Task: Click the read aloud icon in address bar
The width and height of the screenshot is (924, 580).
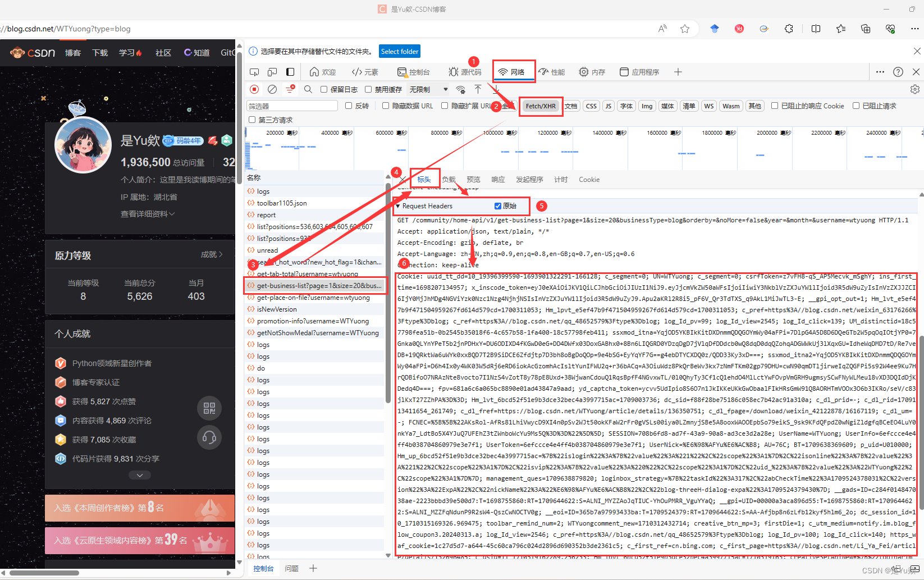Action: point(663,29)
